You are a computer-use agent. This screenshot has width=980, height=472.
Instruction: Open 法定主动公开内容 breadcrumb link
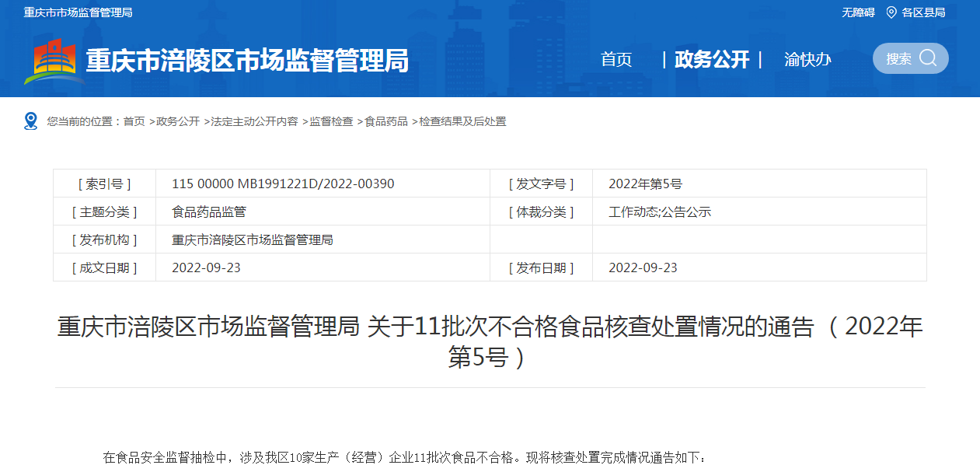coord(254,121)
